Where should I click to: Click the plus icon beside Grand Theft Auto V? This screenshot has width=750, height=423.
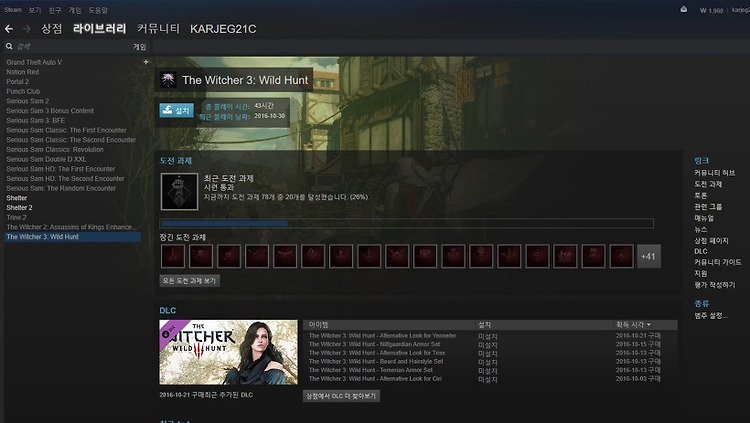click(146, 62)
